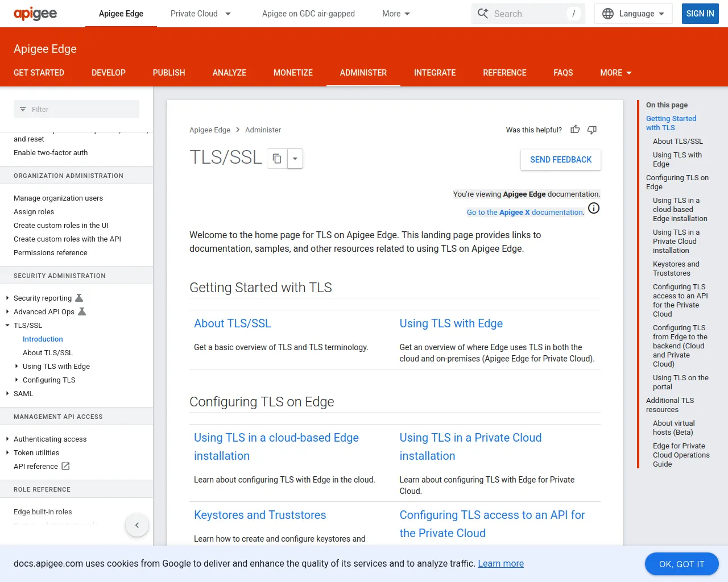Switch to PUBLISH tab
728x582 pixels.
pyautogui.click(x=169, y=73)
